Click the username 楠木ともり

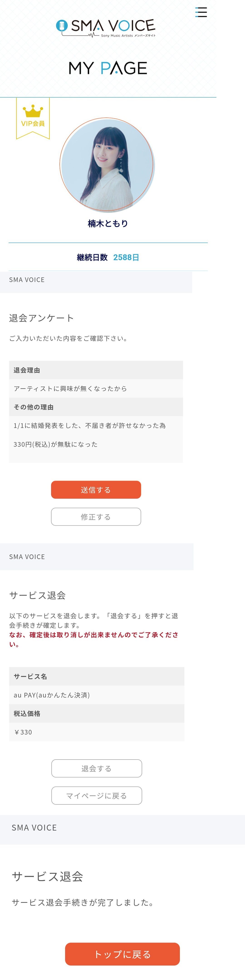pyautogui.click(x=108, y=223)
